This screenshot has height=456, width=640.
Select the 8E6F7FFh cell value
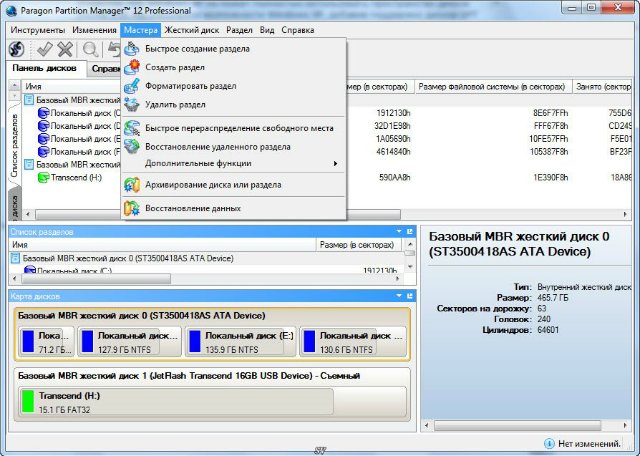click(551, 113)
